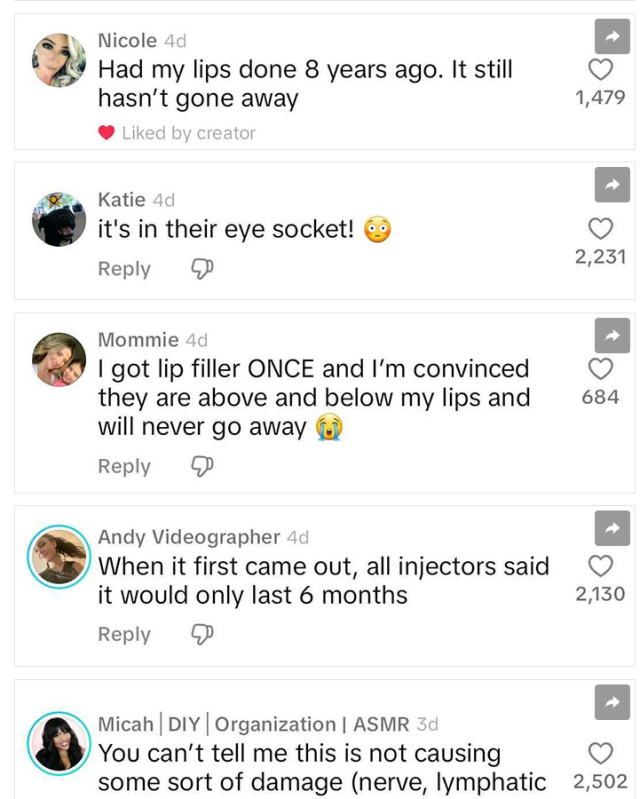The height and width of the screenshot is (799, 640).
Task: Share Nicole's comment with arrow icon
Action: (x=612, y=36)
